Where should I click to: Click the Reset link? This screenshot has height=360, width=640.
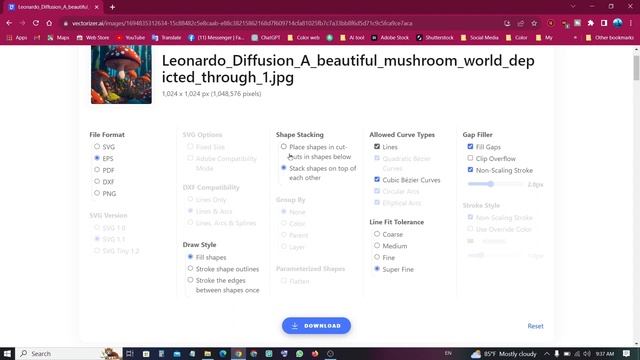pyautogui.click(x=535, y=326)
